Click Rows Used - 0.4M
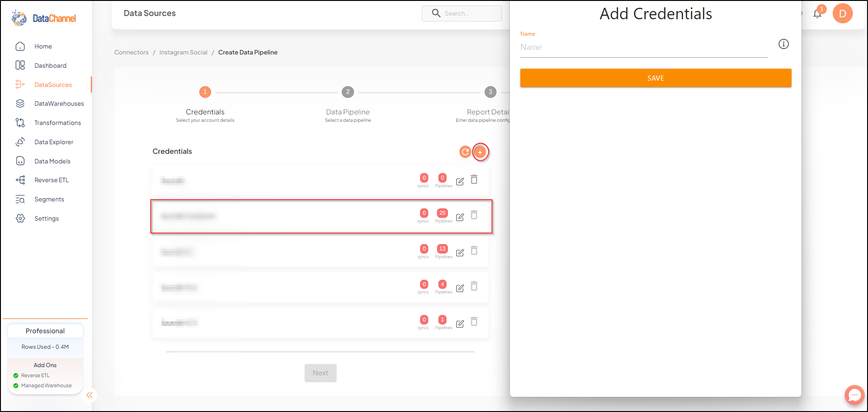 [45, 347]
